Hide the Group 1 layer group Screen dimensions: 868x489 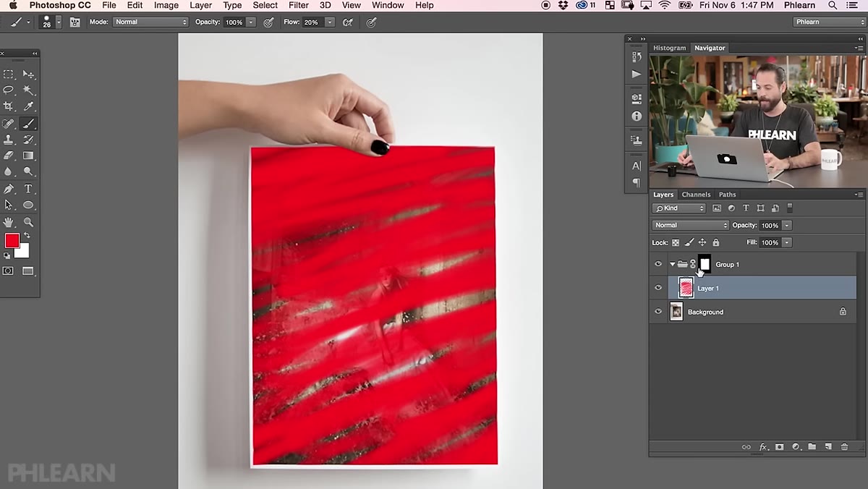coord(658,264)
